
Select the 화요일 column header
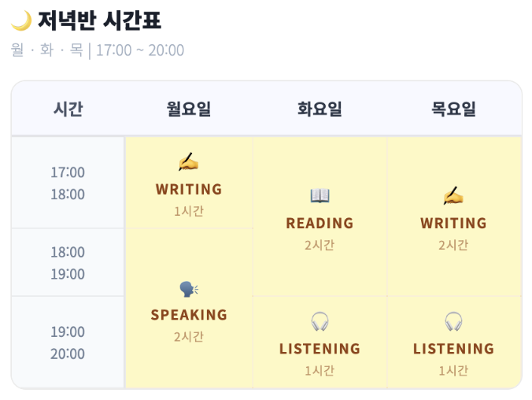320,109
